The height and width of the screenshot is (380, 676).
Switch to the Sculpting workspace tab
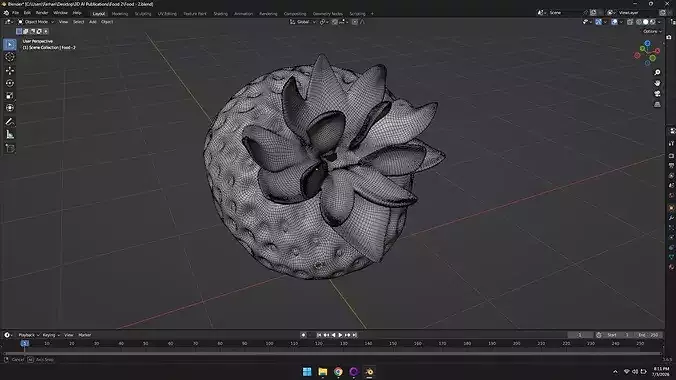[x=143, y=14]
